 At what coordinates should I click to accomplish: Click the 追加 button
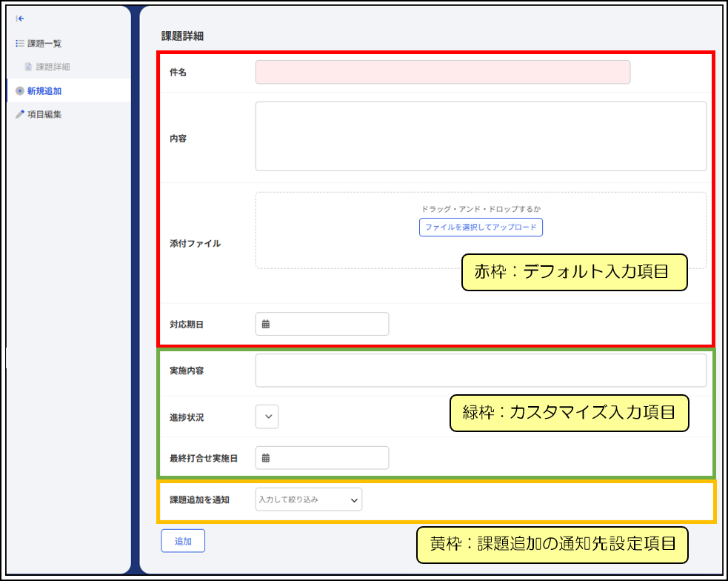183,541
